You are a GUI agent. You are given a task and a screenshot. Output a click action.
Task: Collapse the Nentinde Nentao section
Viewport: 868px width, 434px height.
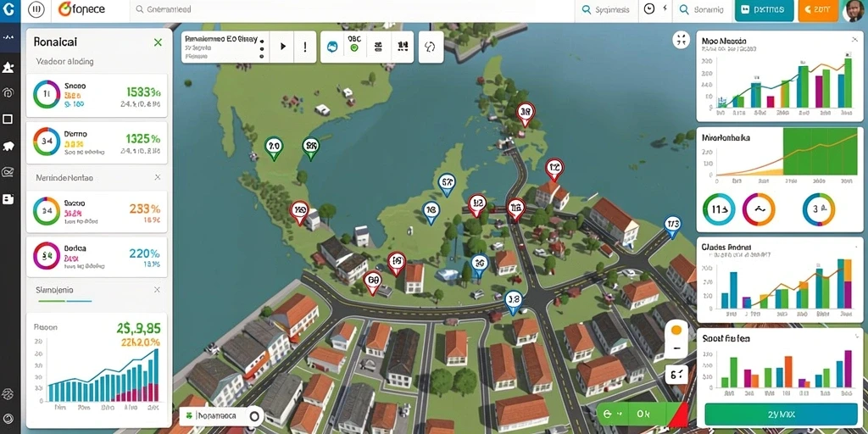[x=157, y=178]
